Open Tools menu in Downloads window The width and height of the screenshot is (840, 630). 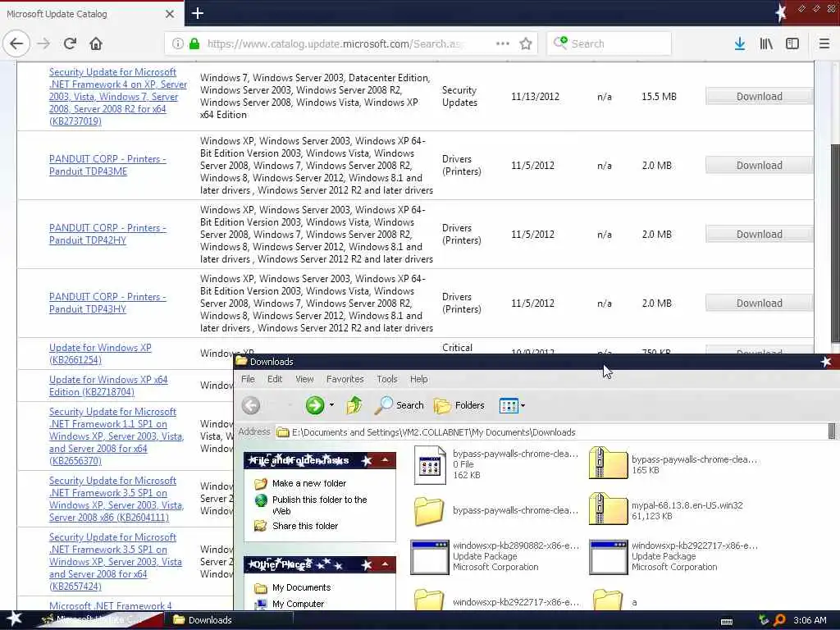(x=387, y=379)
